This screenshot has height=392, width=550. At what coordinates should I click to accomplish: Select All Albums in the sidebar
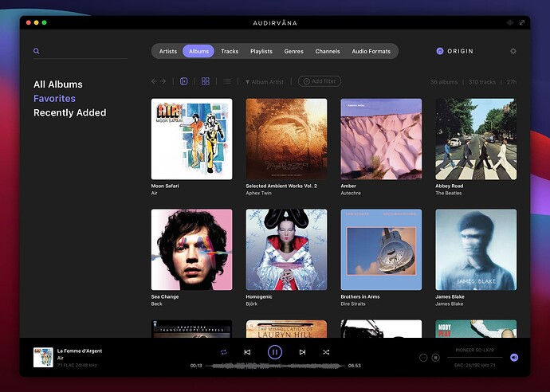click(x=58, y=84)
